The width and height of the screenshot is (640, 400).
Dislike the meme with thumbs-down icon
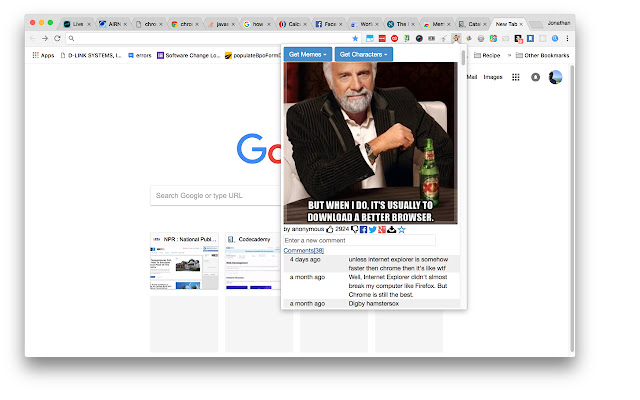tap(355, 229)
